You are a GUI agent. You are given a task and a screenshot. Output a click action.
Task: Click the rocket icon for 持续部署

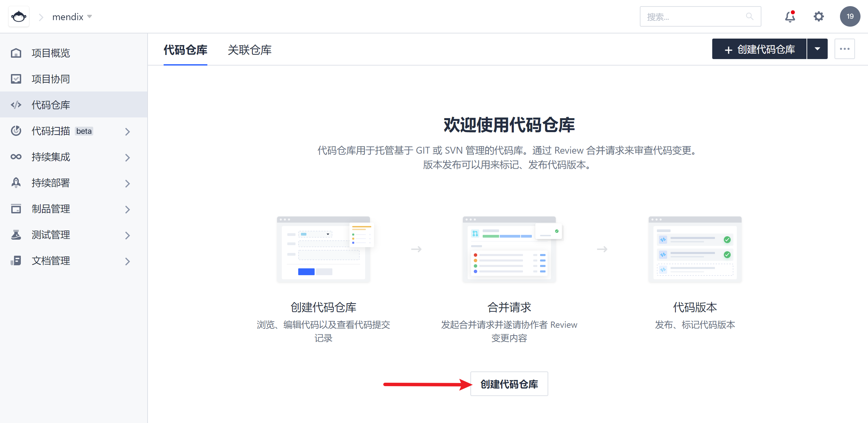pos(16,183)
